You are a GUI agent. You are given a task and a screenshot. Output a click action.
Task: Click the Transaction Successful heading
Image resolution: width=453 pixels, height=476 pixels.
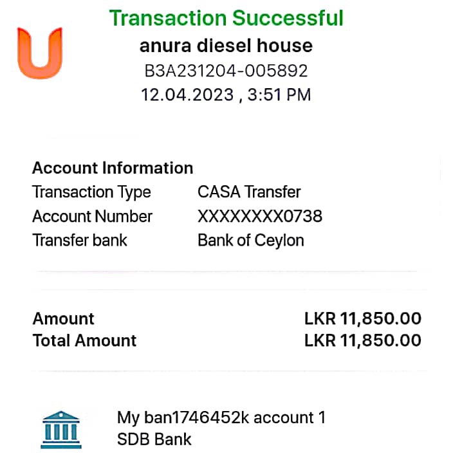226,18
